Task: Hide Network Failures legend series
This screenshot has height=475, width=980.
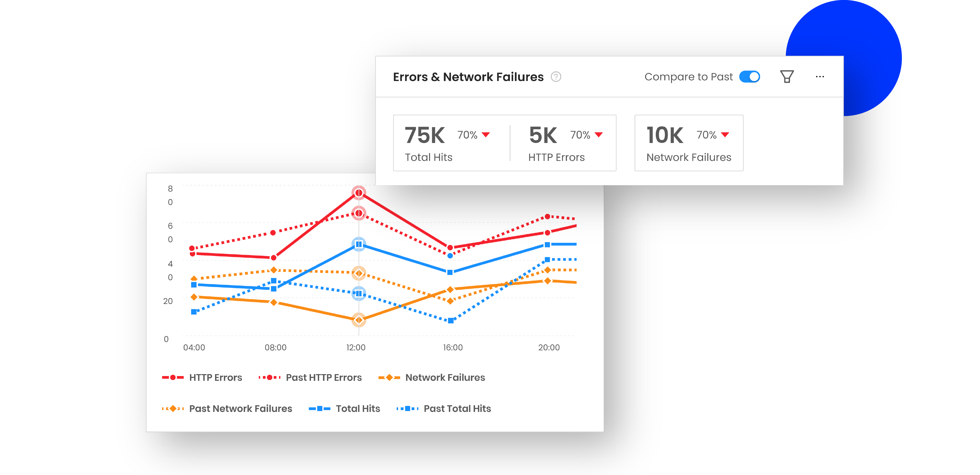Action: [445, 377]
